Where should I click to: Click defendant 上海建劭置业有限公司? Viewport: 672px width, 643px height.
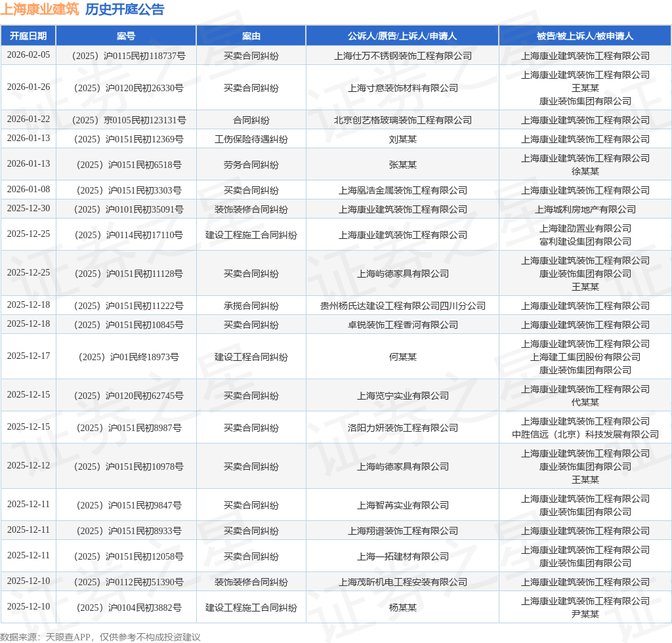click(585, 228)
